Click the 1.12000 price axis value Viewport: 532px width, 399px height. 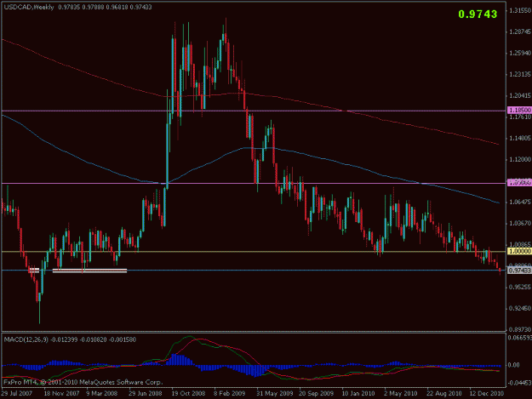pos(520,159)
